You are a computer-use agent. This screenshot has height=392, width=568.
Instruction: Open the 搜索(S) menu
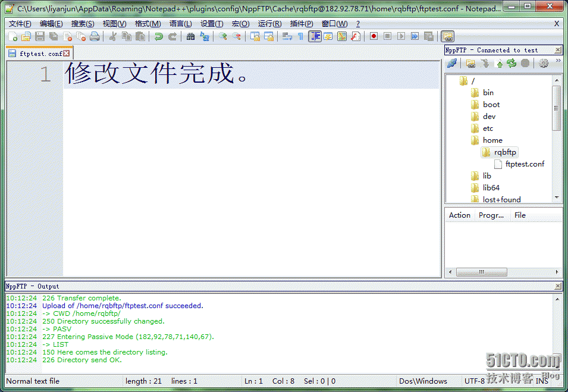[x=83, y=24]
